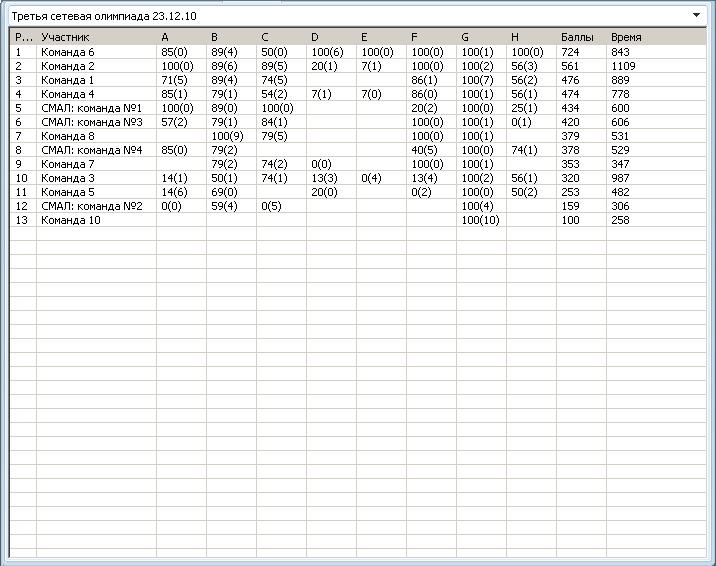Click total score '561'
This screenshot has height=566, width=716.
click(x=570, y=66)
